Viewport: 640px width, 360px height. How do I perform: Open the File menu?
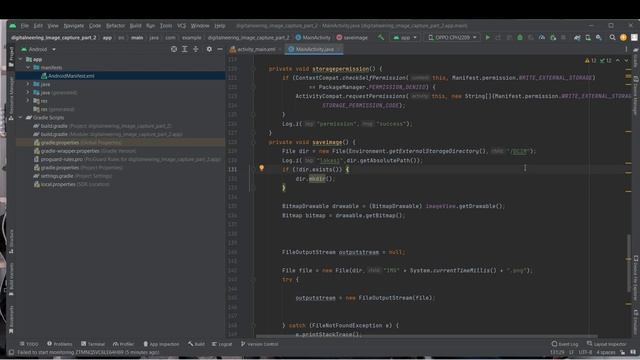[x=25, y=26]
